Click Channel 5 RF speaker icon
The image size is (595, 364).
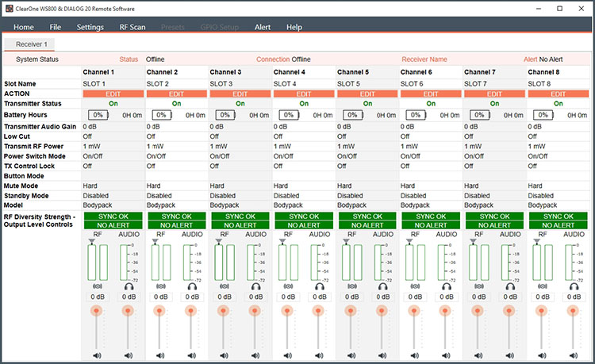coord(351,356)
